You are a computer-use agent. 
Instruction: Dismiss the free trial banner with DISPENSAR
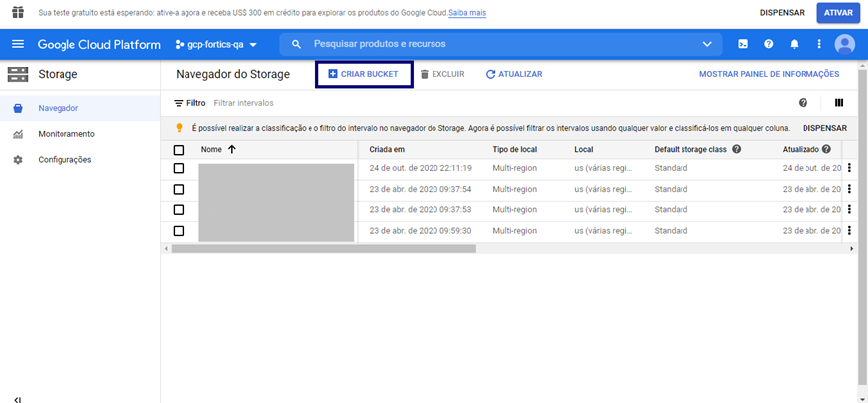(x=782, y=12)
